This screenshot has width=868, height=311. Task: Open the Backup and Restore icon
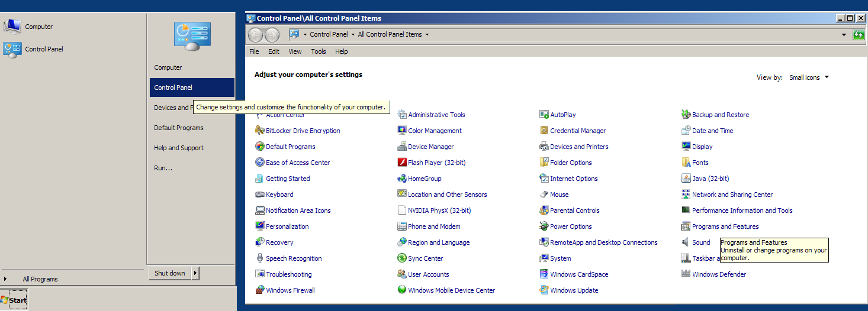pyautogui.click(x=686, y=115)
